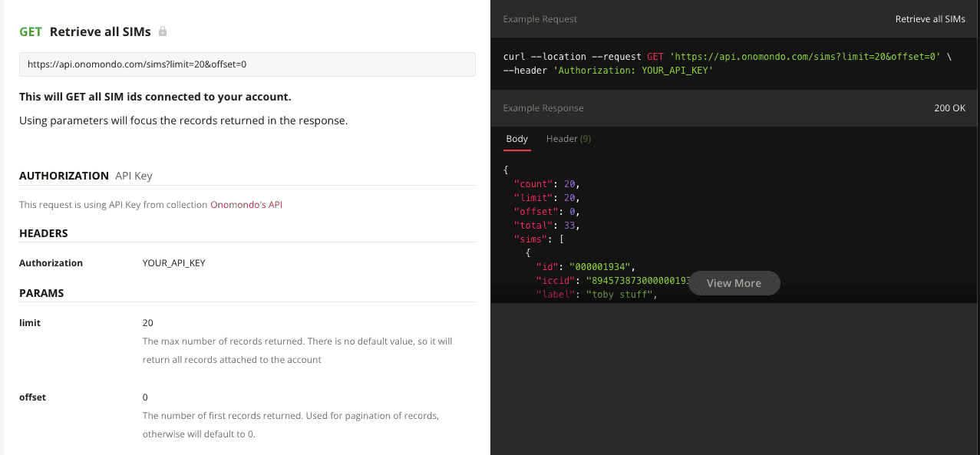Click the "total": 33 line in response
The image size is (980, 455).
coord(546,226)
